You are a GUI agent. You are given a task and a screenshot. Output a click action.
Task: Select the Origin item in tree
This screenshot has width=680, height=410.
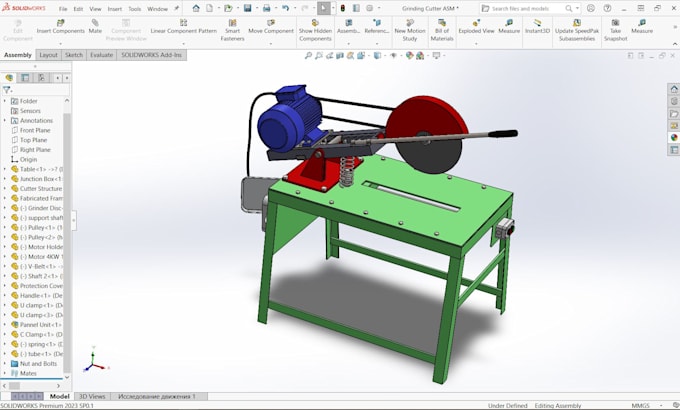tap(28, 159)
